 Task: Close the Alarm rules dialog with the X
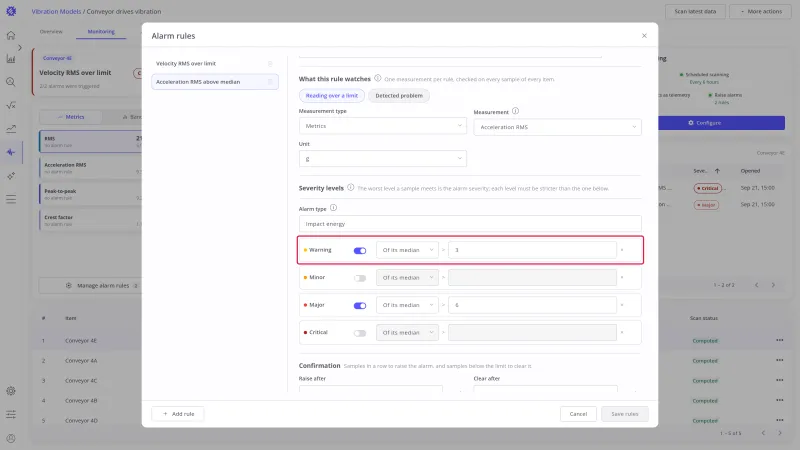(644, 36)
